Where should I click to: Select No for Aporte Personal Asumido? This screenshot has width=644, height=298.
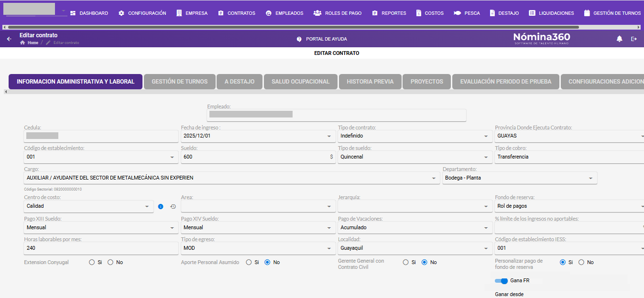(267, 262)
